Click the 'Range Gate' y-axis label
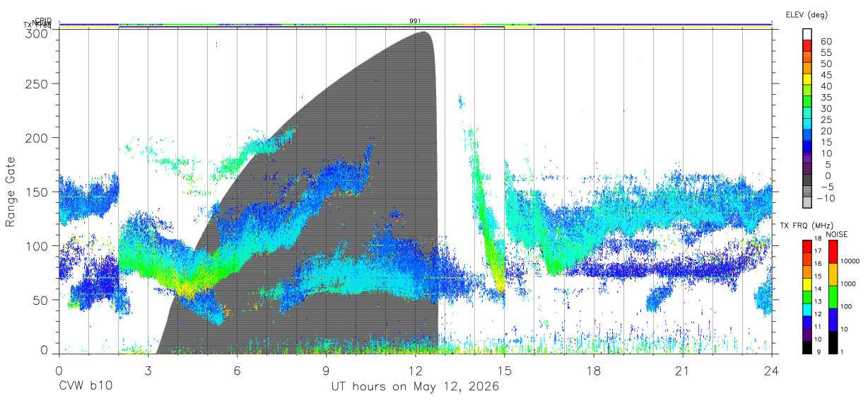Screen dimensions: 868x401 click(11, 192)
